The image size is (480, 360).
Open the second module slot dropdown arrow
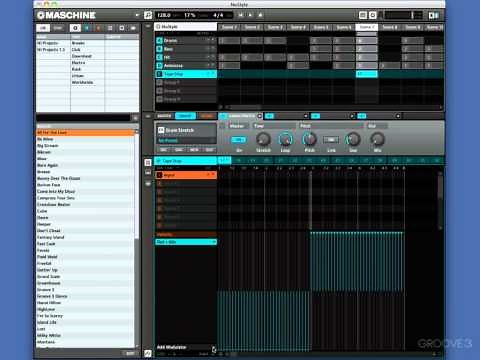coord(306,116)
